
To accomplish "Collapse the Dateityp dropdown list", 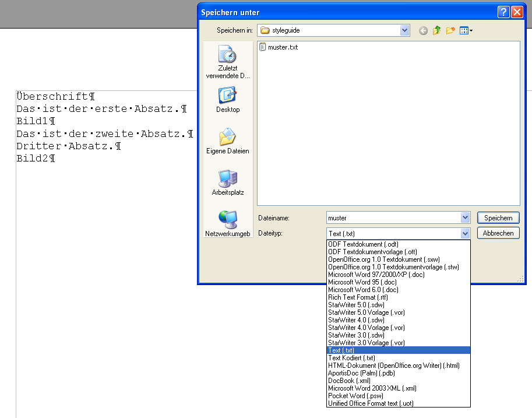I will (465, 233).
